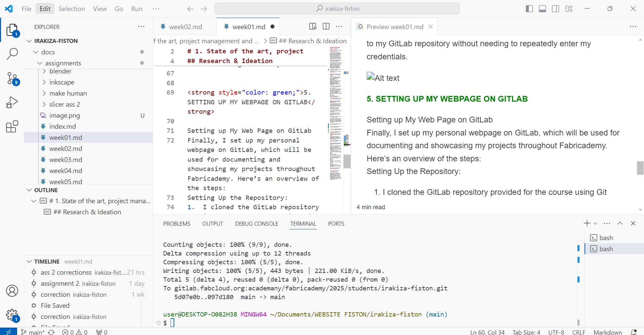Open Source Control view with 9 changes

[12, 79]
